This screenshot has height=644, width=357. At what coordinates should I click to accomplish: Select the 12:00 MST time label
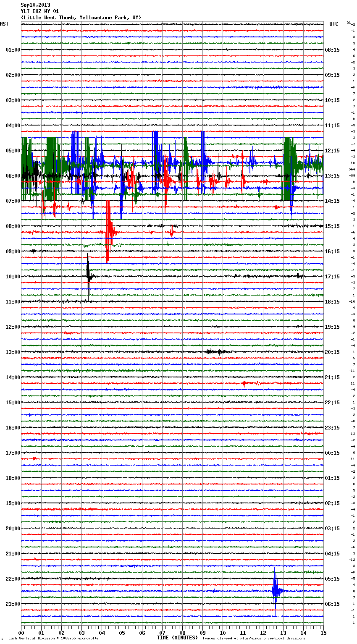click(x=13, y=327)
